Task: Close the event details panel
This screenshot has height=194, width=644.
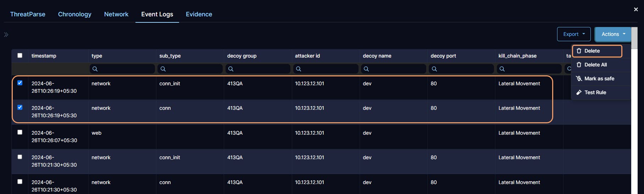Action: tap(636, 10)
